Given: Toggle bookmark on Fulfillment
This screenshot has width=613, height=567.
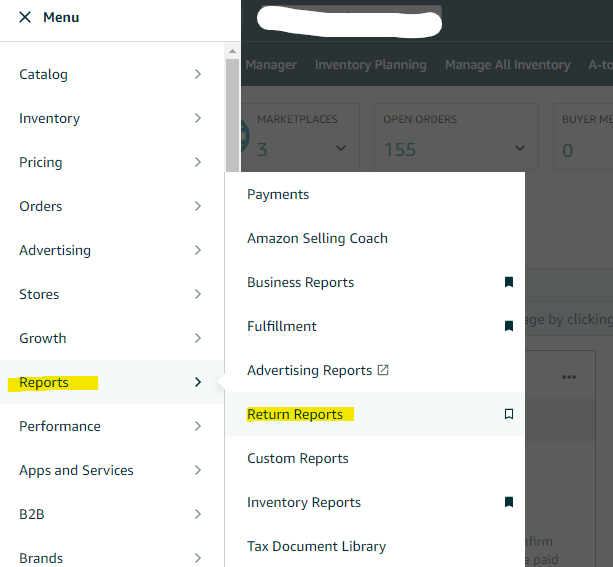Looking at the screenshot, I should tap(509, 326).
